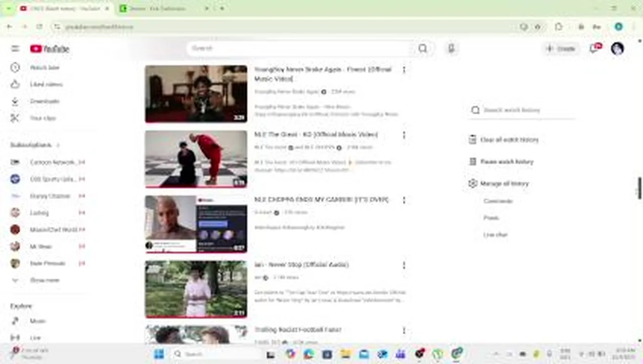Click the Create button
Screen dimensions: 643x364
561,49
